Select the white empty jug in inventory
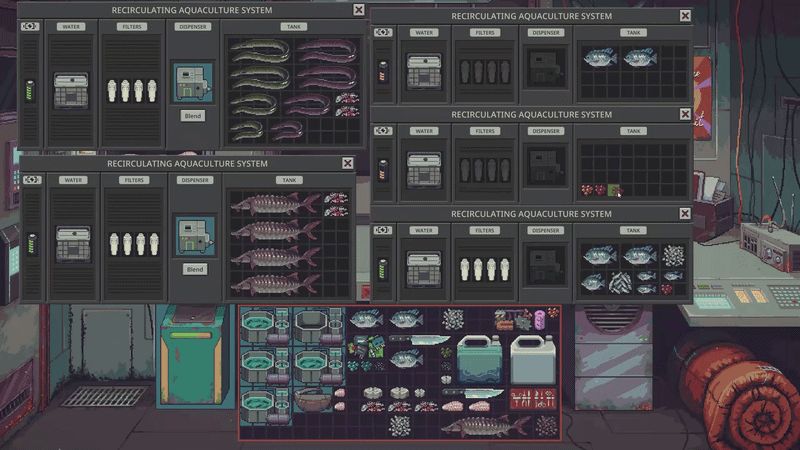Screen dimensions: 800x450 [533, 360]
